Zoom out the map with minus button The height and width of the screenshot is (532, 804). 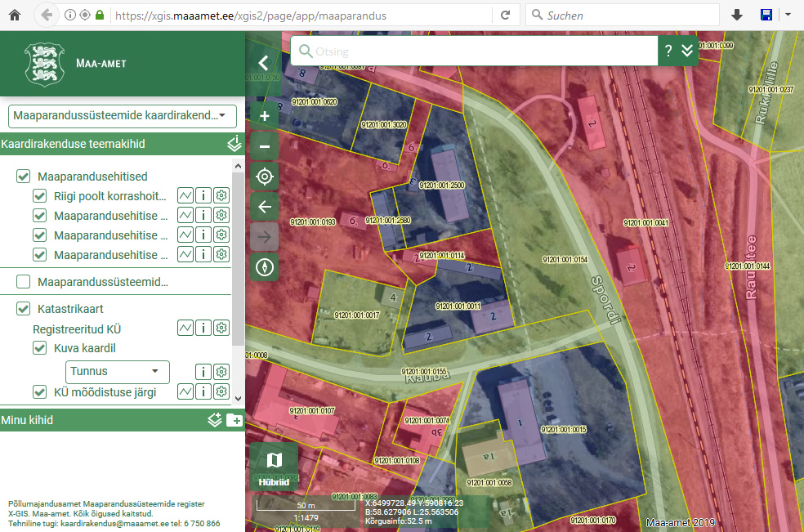pyautogui.click(x=264, y=146)
